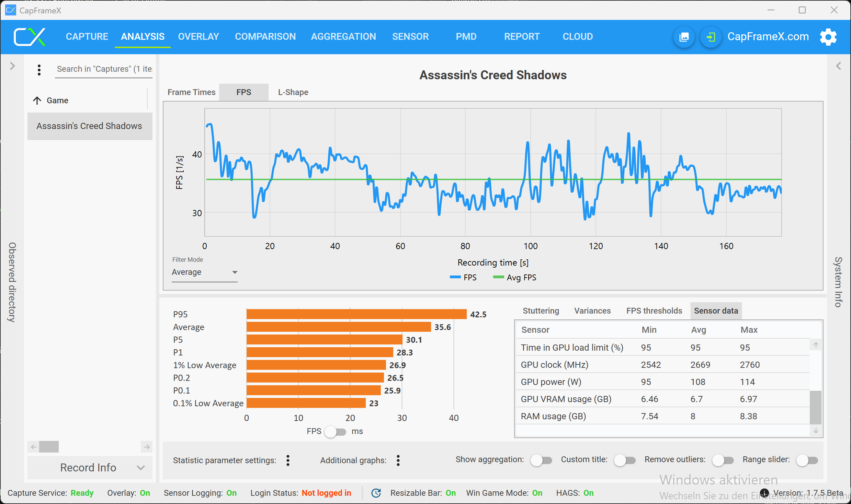This screenshot has width=851, height=504.
Task: Open settings gear in header
Action: [828, 37]
